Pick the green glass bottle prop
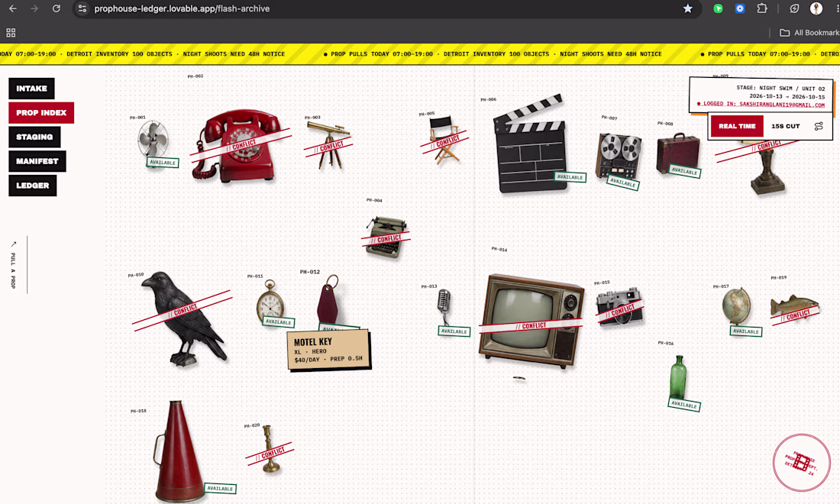 click(x=678, y=377)
